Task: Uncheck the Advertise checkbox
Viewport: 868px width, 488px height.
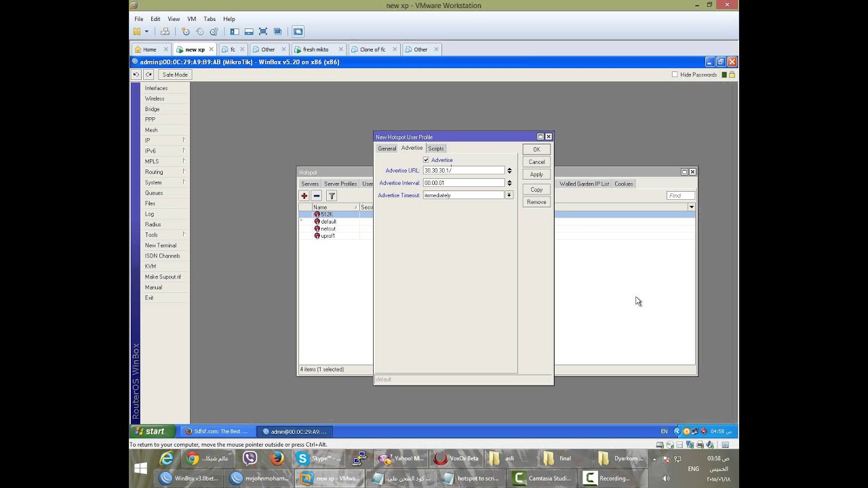Action: tap(426, 160)
